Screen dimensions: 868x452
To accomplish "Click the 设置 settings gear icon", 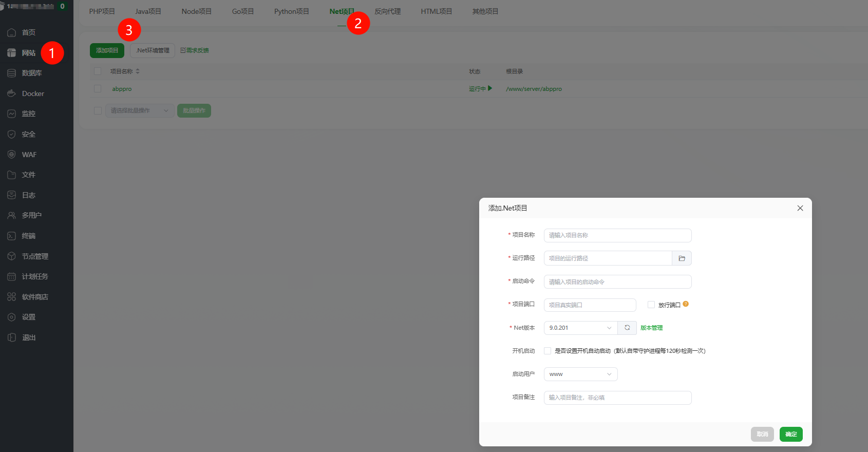I will [11, 317].
